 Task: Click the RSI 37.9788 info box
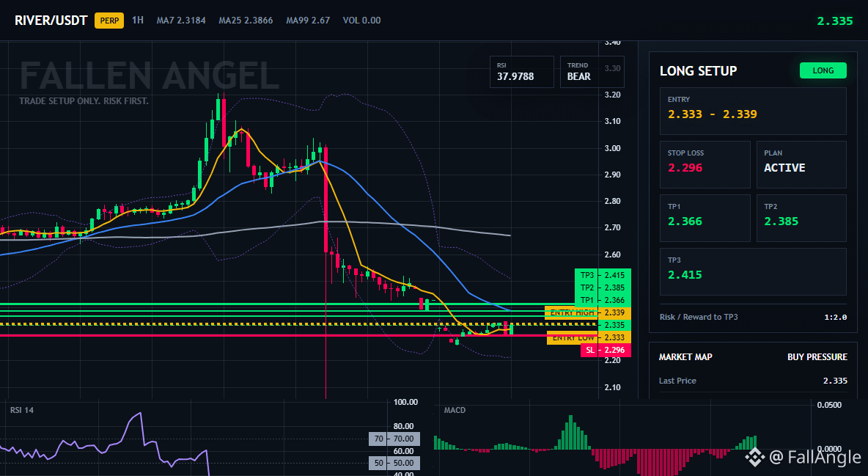pos(521,71)
